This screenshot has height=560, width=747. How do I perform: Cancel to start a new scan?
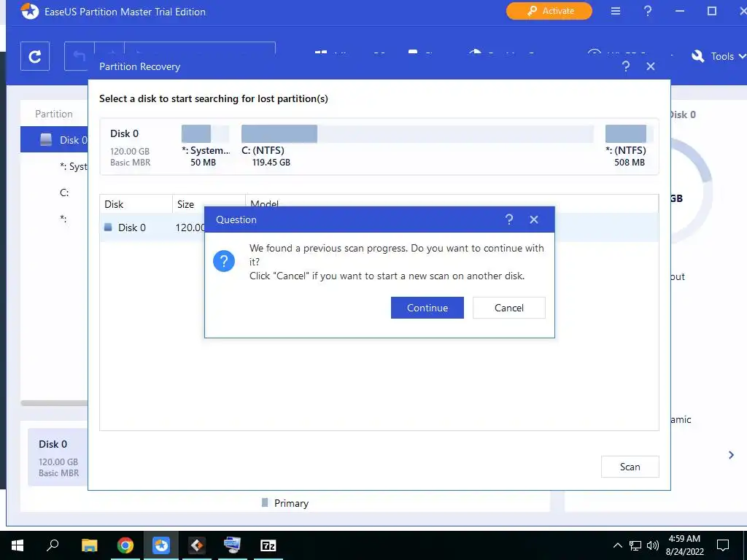508,308
